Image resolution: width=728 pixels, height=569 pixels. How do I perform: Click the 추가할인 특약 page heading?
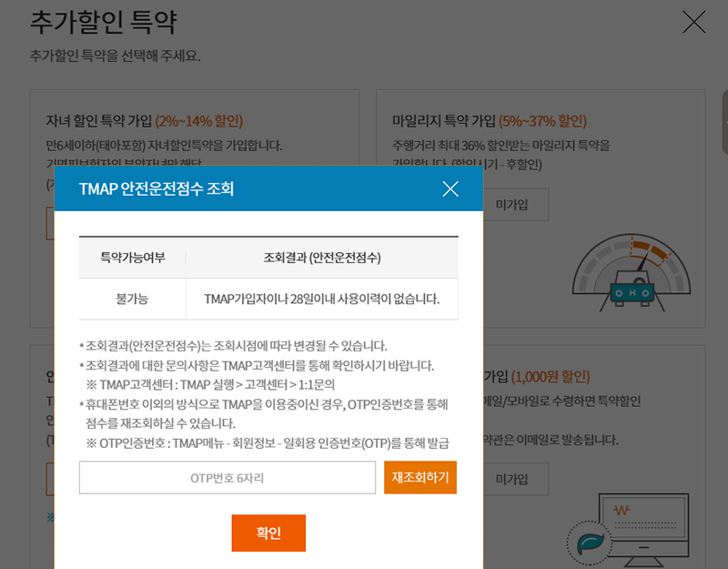tap(104, 22)
